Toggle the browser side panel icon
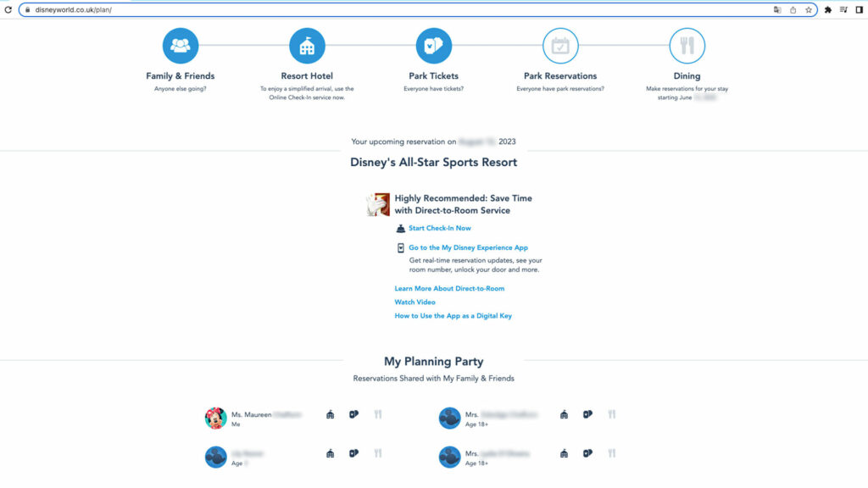 coord(860,10)
